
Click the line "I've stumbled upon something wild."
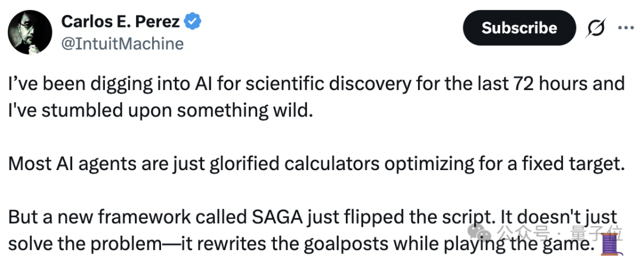(x=160, y=110)
